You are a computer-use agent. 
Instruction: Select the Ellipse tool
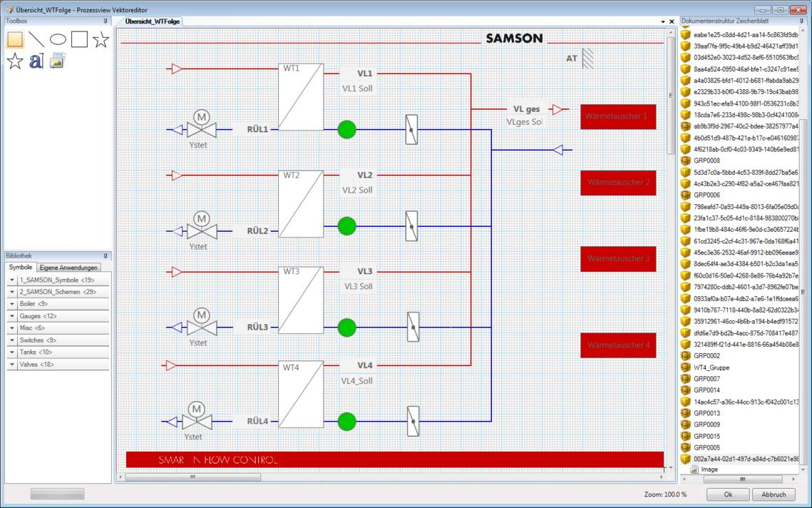click(x=56, y=39)
